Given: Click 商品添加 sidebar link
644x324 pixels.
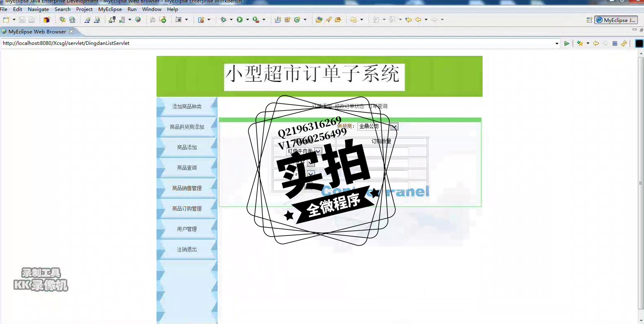Looking at the screenshot, I should [187, 147].
